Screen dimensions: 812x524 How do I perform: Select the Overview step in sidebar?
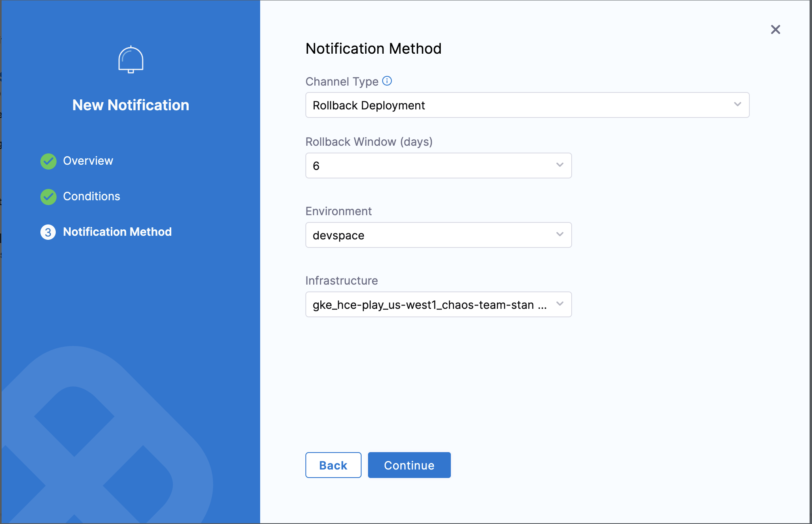[88, 161]
